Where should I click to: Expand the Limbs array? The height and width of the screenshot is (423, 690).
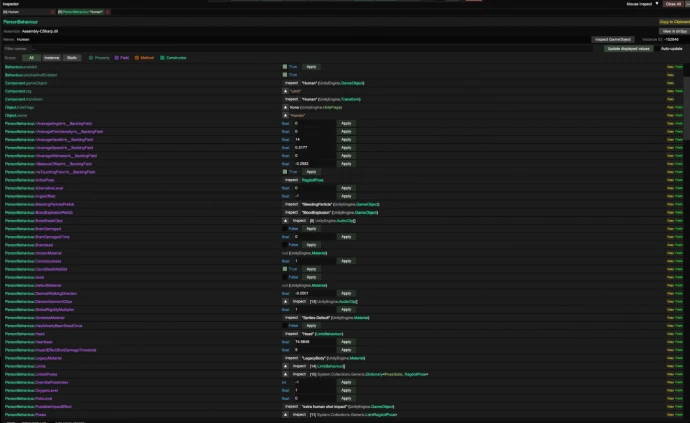point(285,366)
